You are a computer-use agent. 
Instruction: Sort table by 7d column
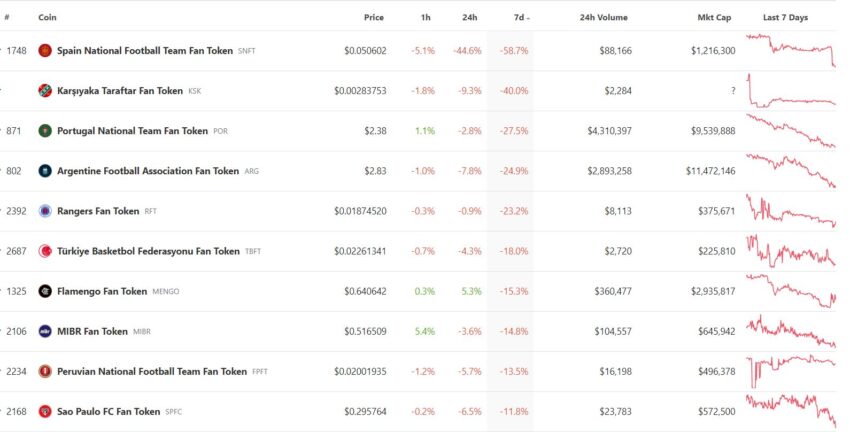tap(521, 17)
